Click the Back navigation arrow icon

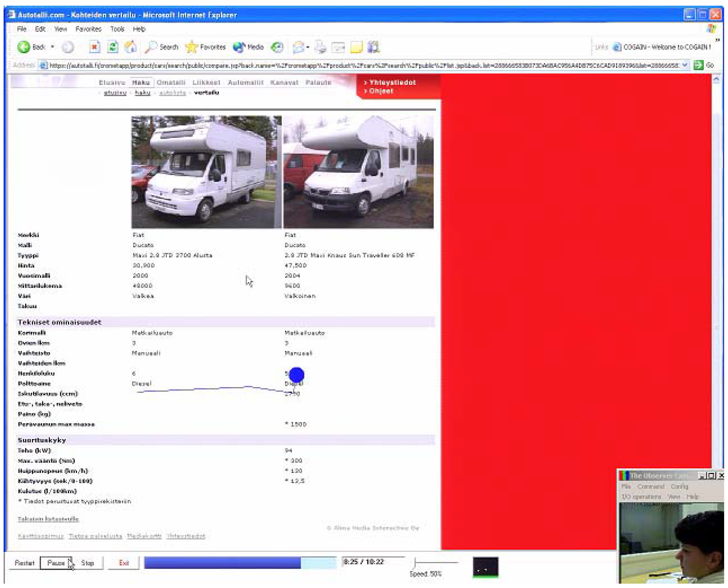[x=24, y=47]
